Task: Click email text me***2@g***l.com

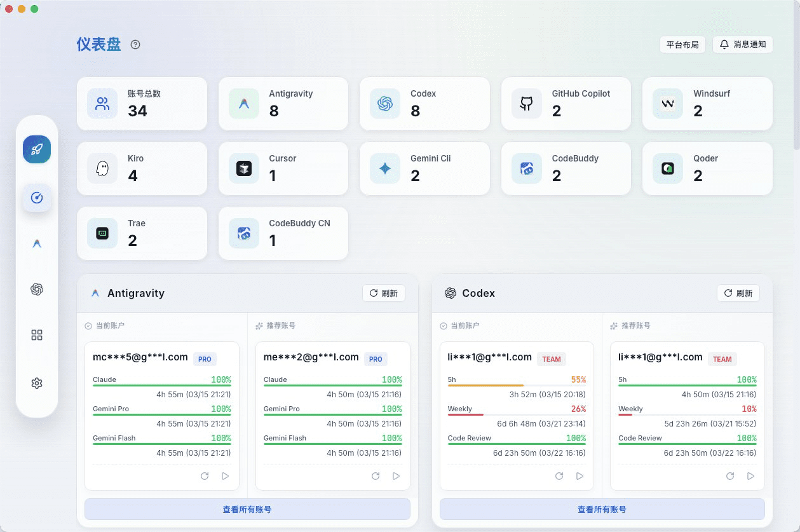Action: coord(311,357)
